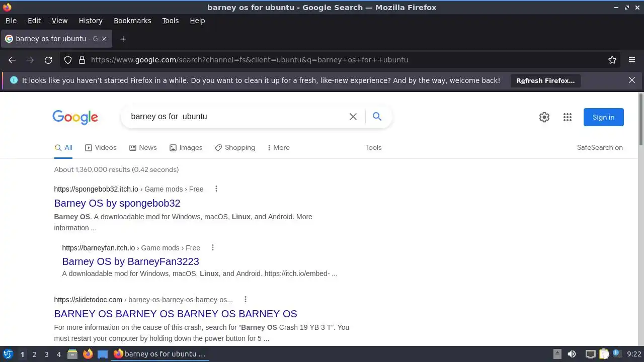The height and width of the screenshot is (362, 644).
Task: Clear the Google search box text
Action: (x=353, y=117)
